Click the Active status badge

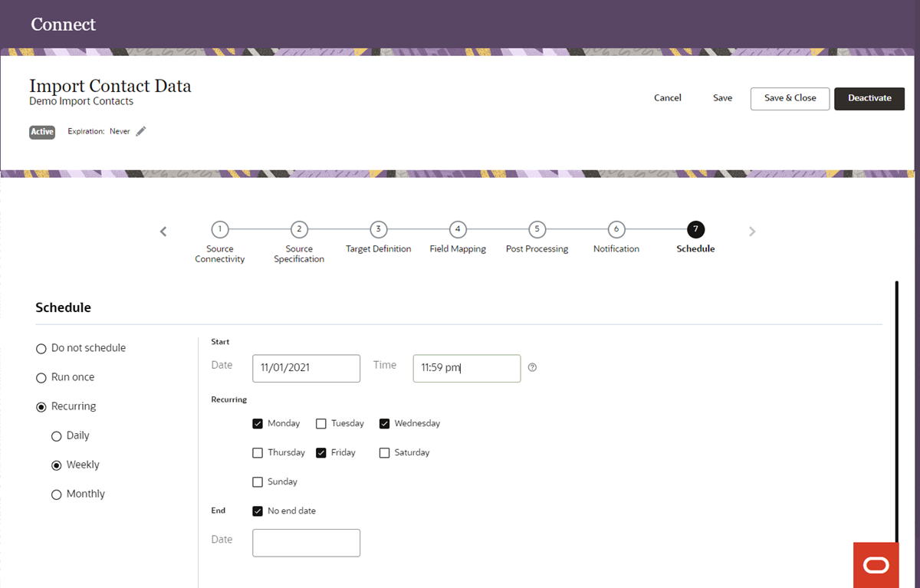click(42, 132)
